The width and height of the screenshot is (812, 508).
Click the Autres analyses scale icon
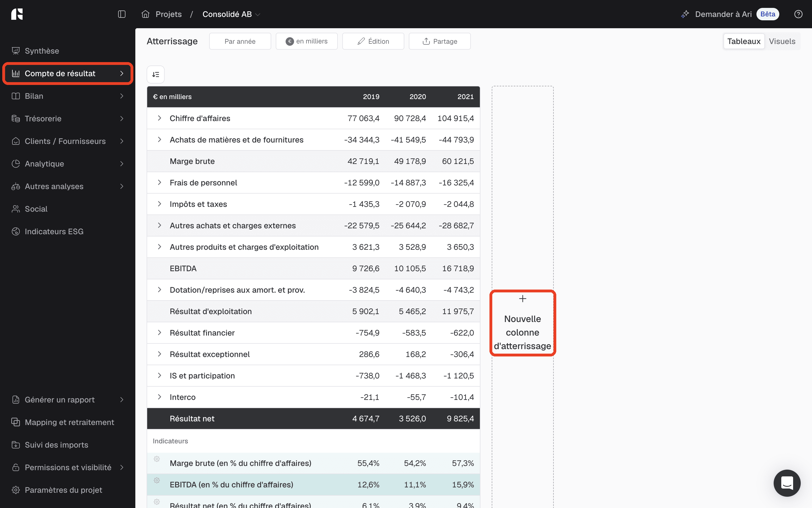click(16, 187)
